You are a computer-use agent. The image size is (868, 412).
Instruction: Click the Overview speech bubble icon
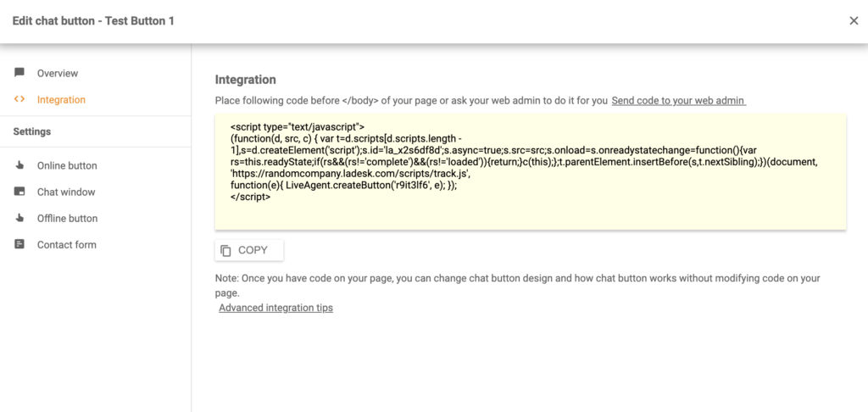coord(19,73)
